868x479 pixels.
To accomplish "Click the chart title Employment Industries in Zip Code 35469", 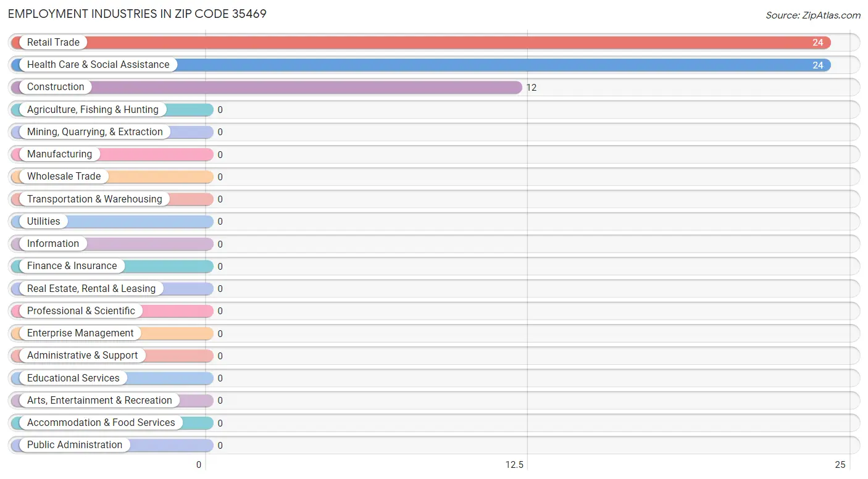I will (x=137, y=14).
